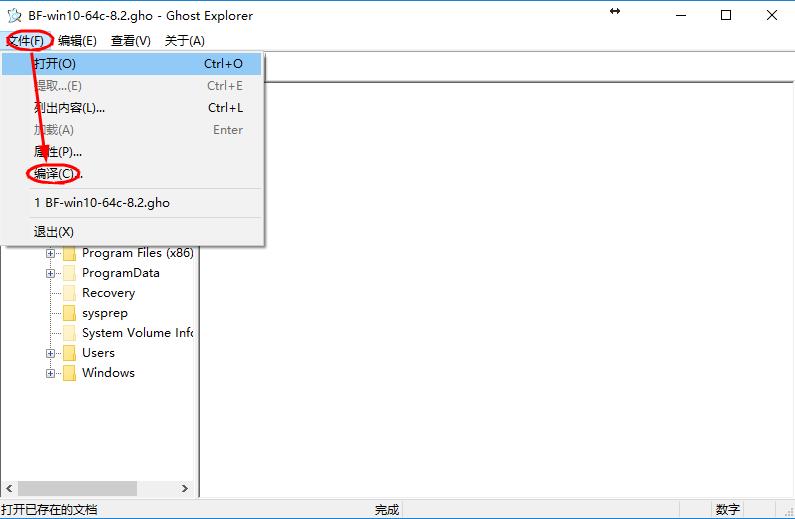795x519 pixels.
Task: Choose 退出(X) to quit
Action: point(132,232)
